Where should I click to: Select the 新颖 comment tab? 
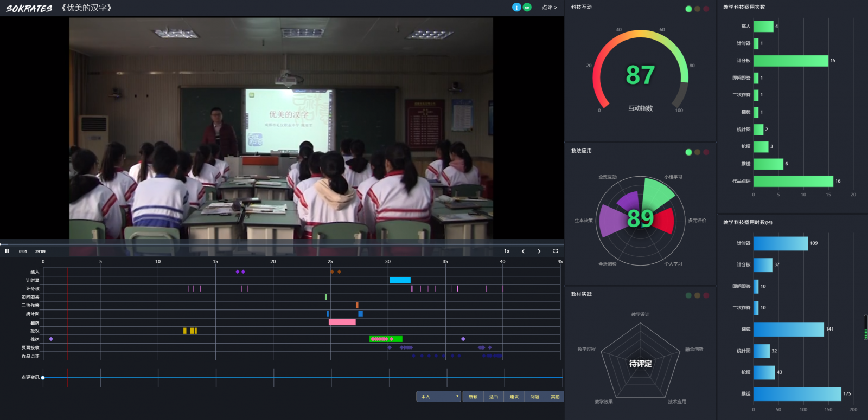point(473,397)
